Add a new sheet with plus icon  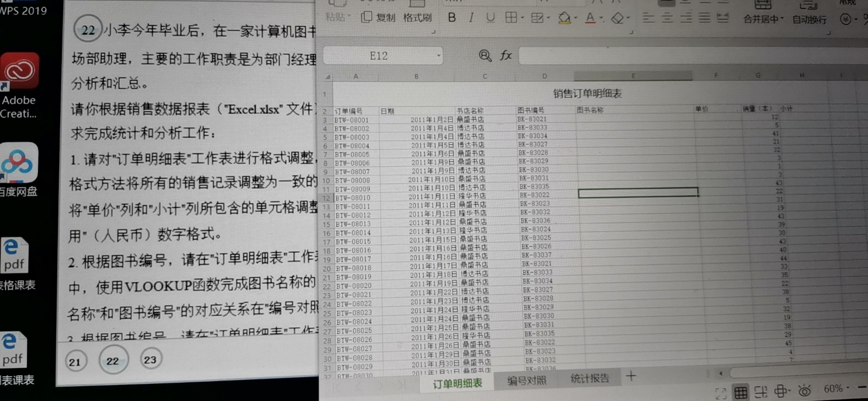pos(631,376)
